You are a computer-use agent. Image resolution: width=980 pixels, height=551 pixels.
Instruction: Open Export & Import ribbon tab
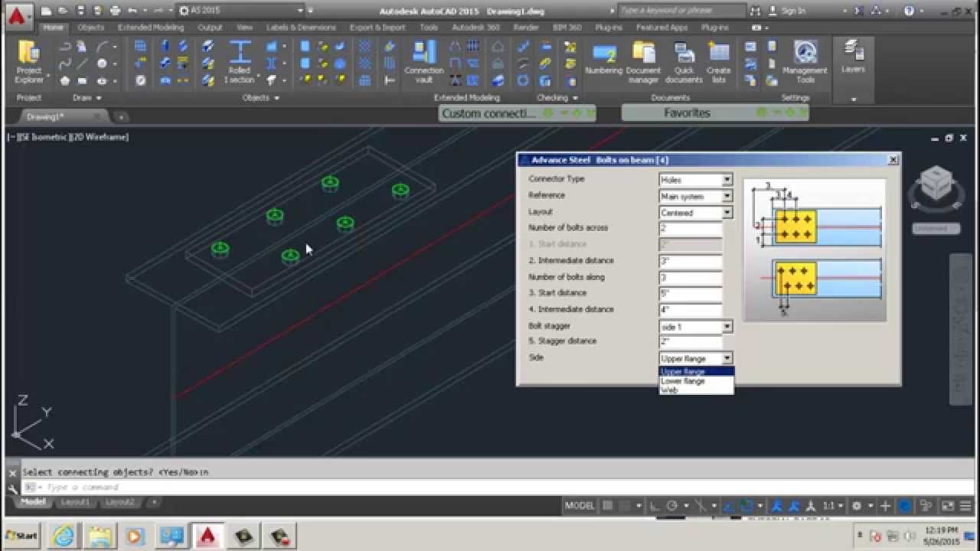click(377, 28)
